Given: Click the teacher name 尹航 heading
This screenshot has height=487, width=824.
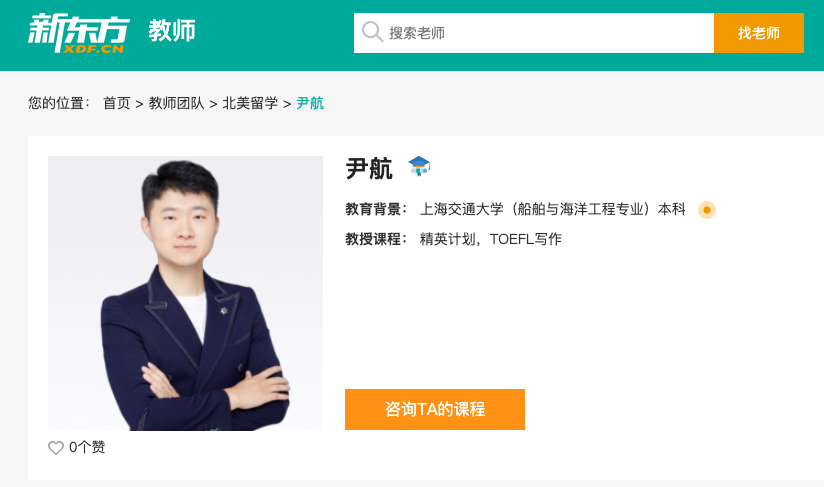Looking at the screenshot, I should [x=369, y=169].
